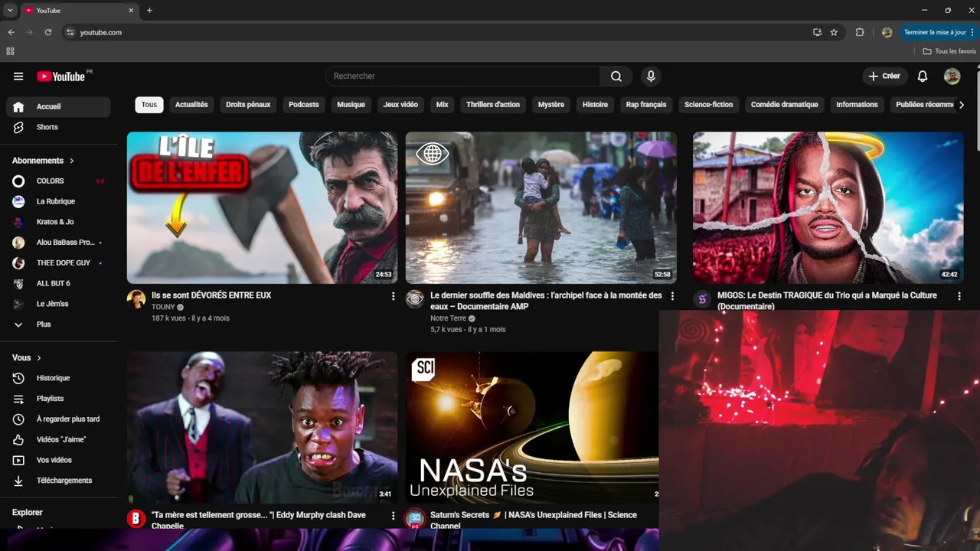Open the browser extensions puzzle icon
980x551 pixels.
(x=860, y=32)
